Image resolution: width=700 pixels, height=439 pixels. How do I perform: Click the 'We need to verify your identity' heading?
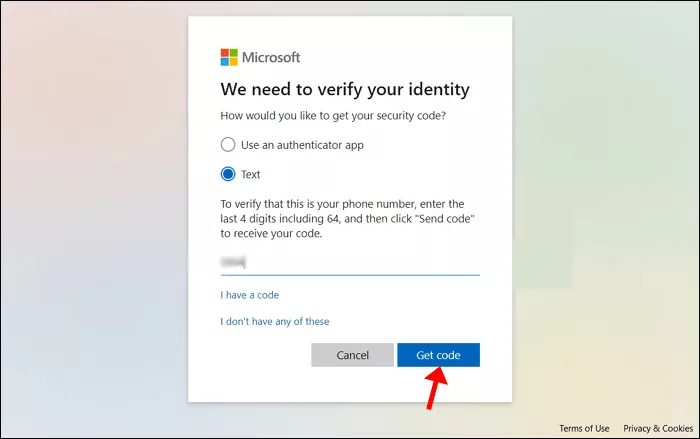345,89
